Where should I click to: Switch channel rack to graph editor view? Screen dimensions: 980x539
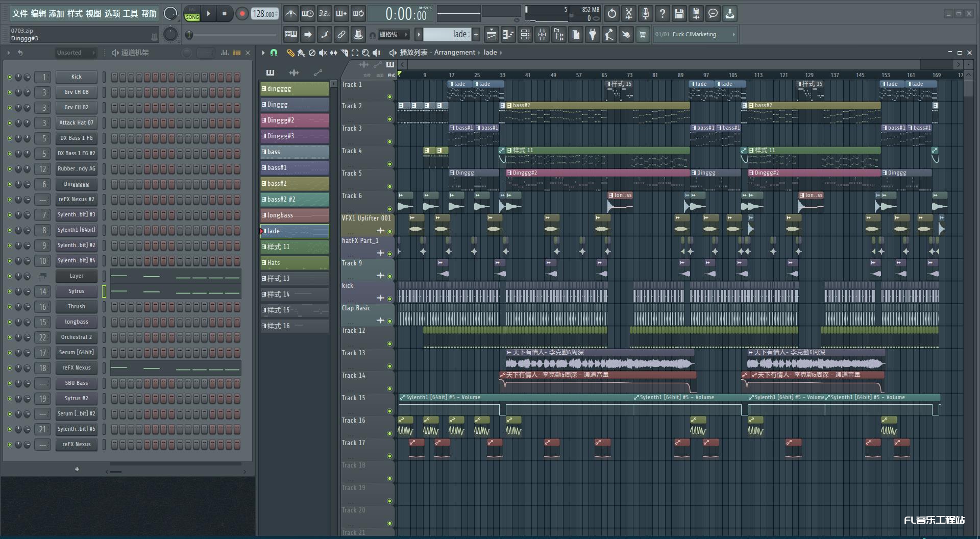225,53
